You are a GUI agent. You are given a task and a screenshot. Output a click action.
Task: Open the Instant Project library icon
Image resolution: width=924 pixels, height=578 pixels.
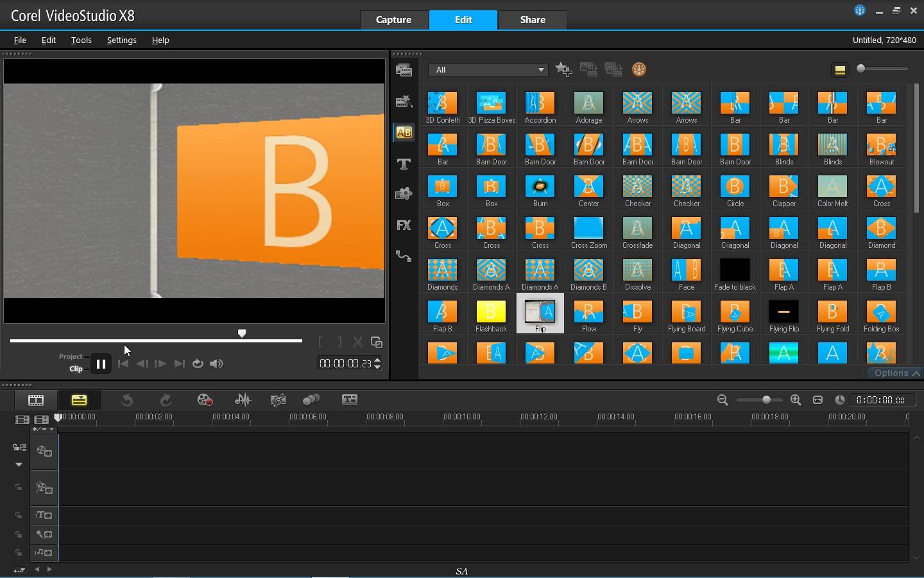click(x=404, y=101)
